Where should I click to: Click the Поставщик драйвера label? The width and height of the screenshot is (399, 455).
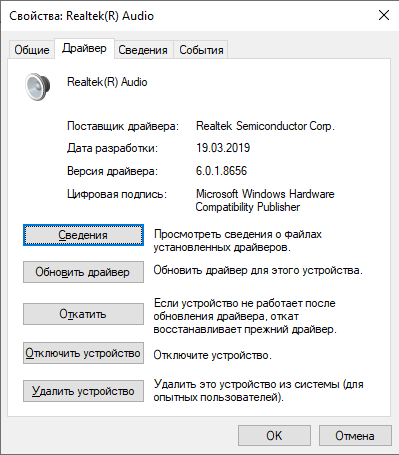pyautogui.click(x=123, y=126)
